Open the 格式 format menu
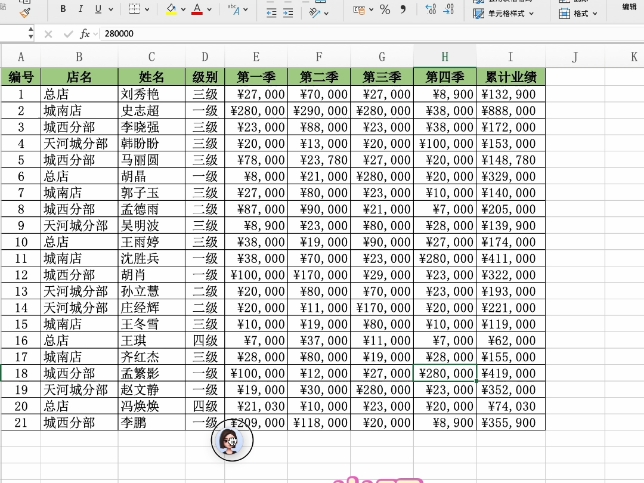 [x=578, y=14]
